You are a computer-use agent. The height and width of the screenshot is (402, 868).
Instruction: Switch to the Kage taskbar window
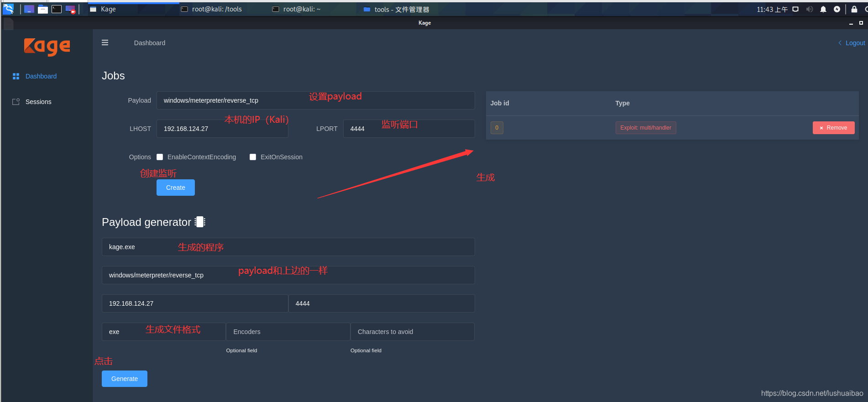[133, 9]
